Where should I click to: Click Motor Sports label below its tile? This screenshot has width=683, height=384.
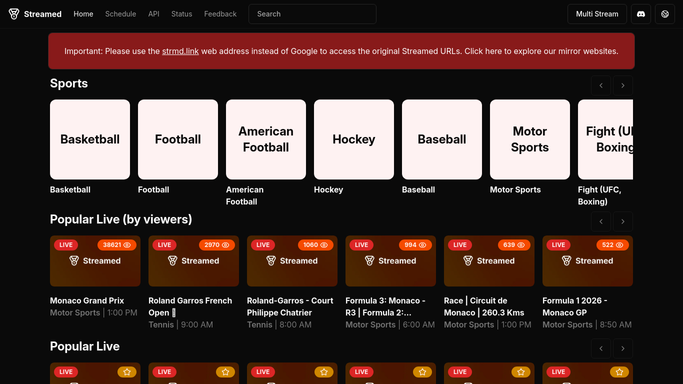pos(515,190)
